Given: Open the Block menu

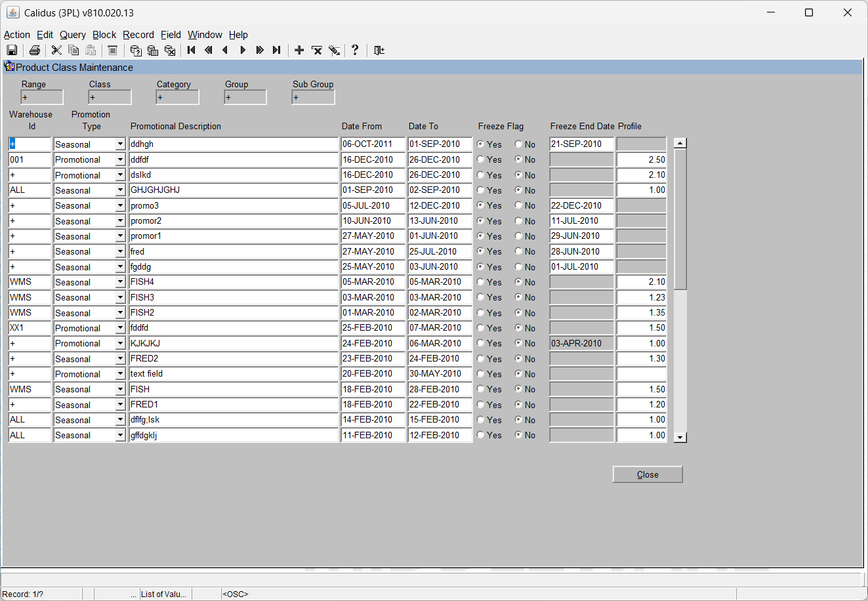Looking at the screenshot, I should pyautogui.click(x=104, y=35).
